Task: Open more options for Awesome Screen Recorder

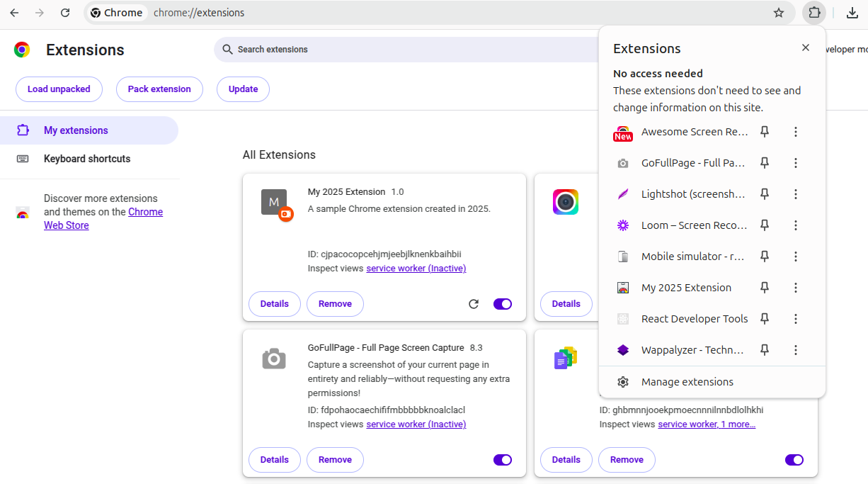Action: [796, 132]
